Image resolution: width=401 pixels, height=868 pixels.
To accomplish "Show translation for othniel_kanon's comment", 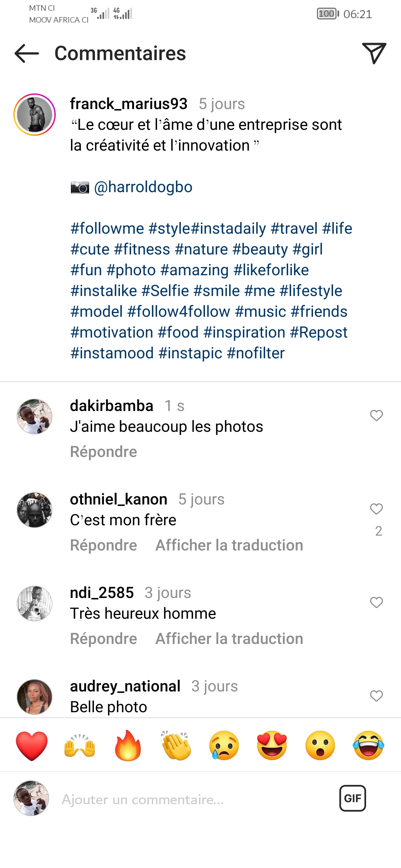I will (229, 545).
